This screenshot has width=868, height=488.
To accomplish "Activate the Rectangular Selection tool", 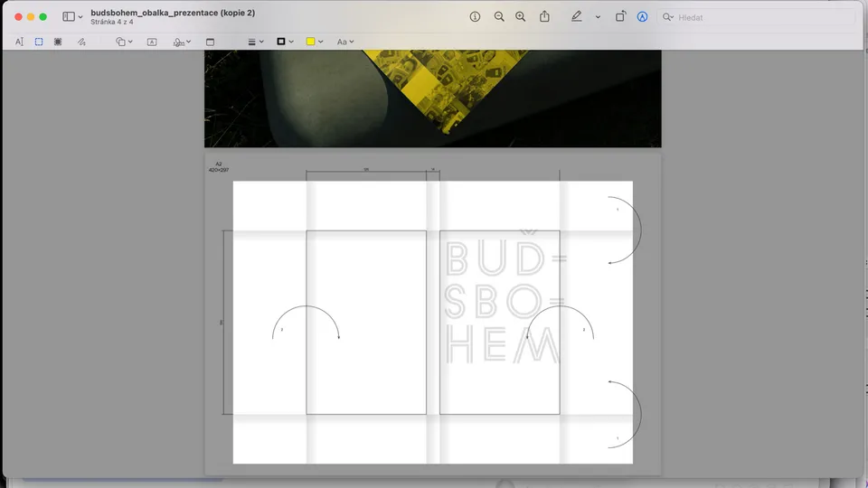I will tap(39, 42).
